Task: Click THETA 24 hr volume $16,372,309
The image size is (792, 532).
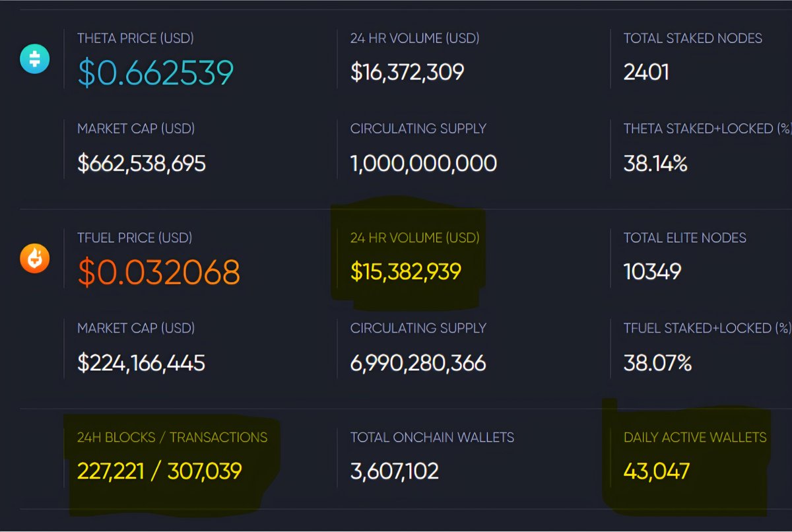Action: [407, 72]
